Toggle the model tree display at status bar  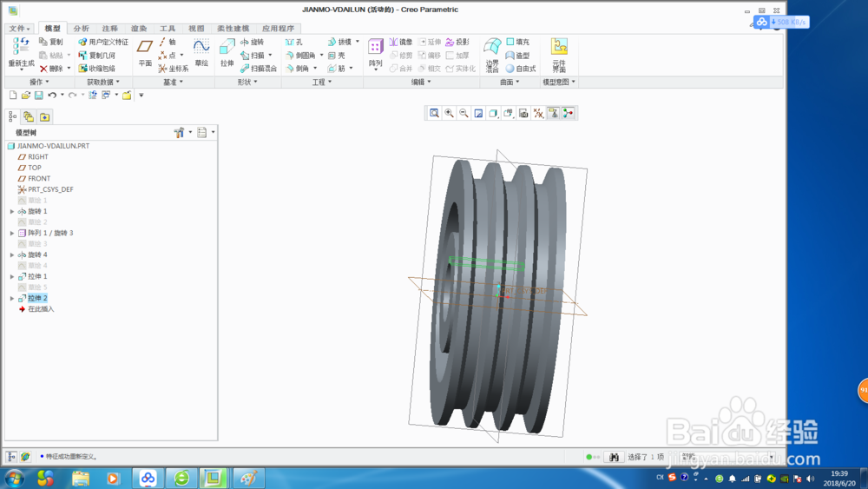point(11,457)
